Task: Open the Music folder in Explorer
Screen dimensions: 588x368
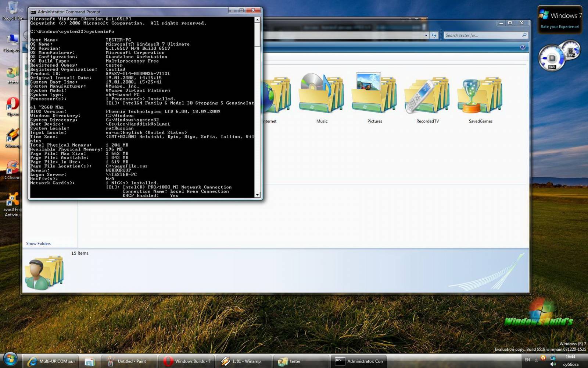Action: [x=321, y=98]
